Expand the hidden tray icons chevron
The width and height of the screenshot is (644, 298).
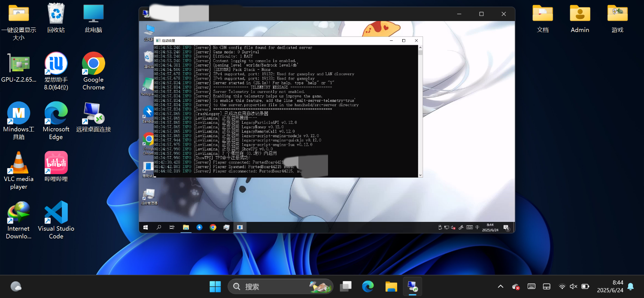501,286
